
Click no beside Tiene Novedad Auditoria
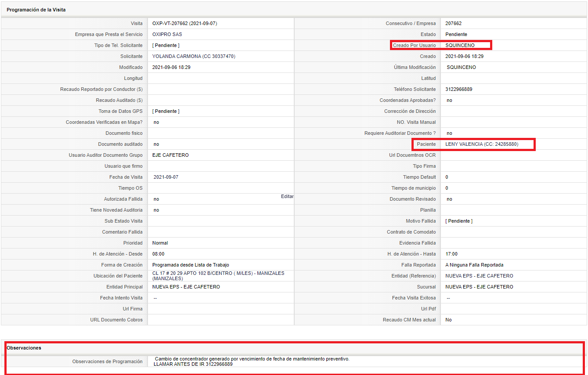(156, 210)
